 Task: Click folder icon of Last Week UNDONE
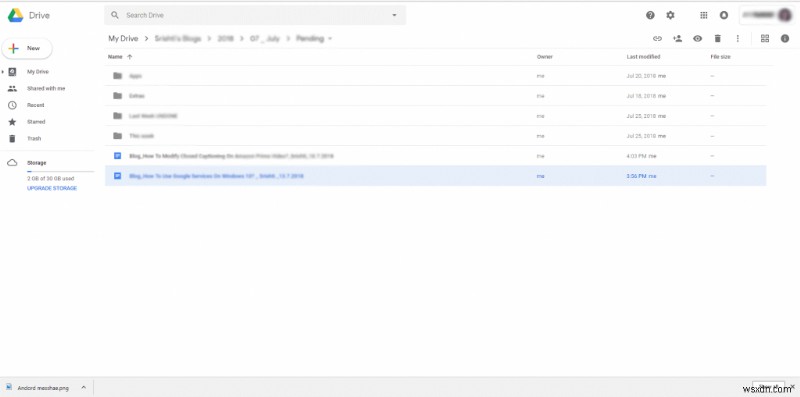coord(117,116)
